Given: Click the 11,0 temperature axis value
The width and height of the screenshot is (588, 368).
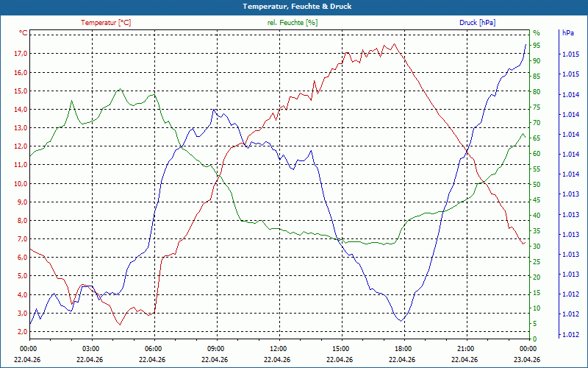Looking at the screenshot, I should pyautogui.click(x=21, y=165).
